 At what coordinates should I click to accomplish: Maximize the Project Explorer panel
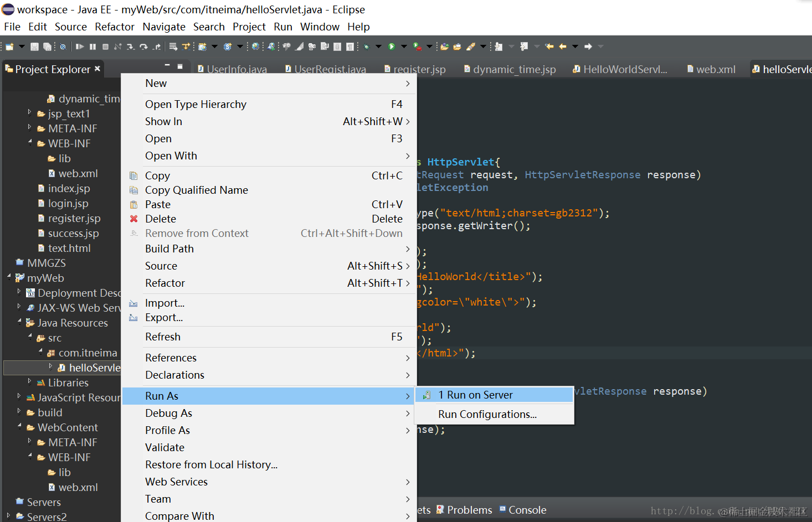tap(180, 66)
